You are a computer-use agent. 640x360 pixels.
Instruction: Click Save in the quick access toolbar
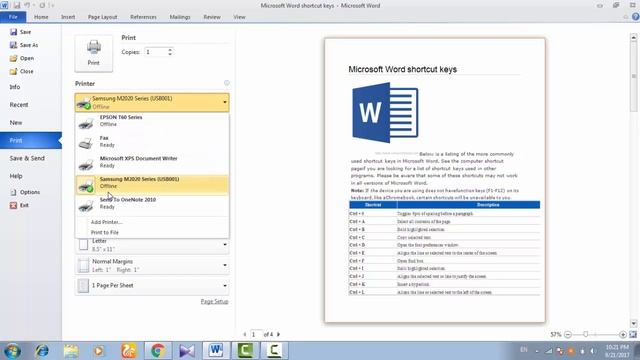[17, 5]
